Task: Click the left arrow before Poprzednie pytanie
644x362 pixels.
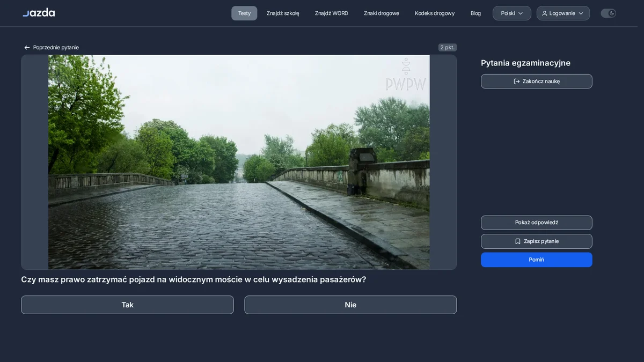Action: pos(27,47)
